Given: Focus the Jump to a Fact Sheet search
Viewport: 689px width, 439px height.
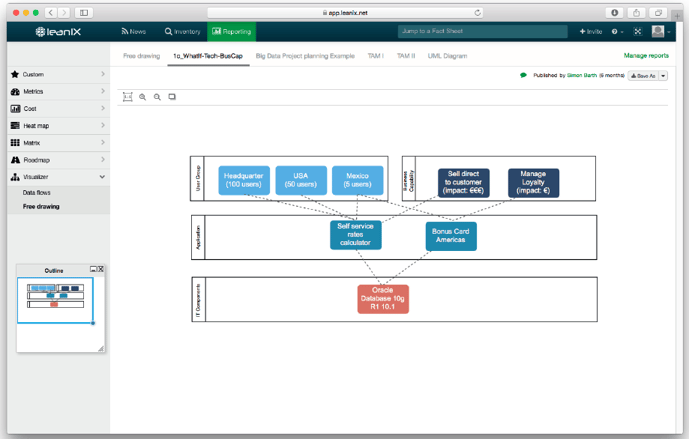Looking at the screenshot, I should click(x=482, y=31).
